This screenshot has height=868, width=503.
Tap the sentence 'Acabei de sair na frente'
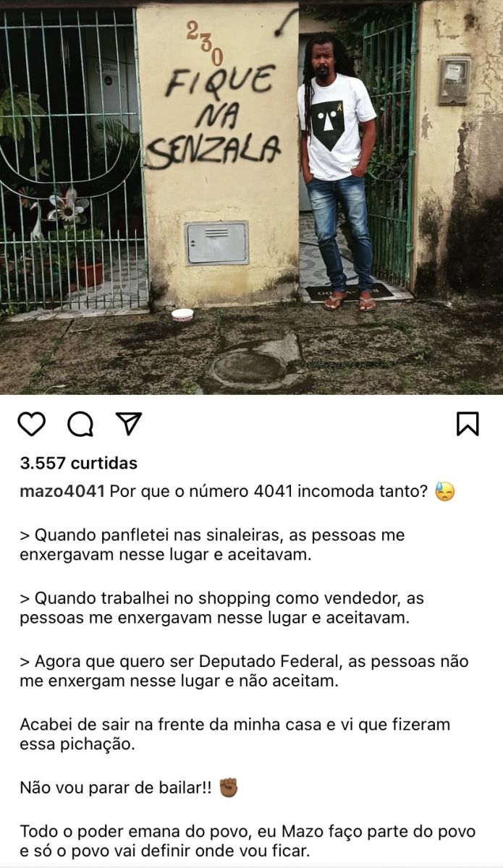(235, 733)
